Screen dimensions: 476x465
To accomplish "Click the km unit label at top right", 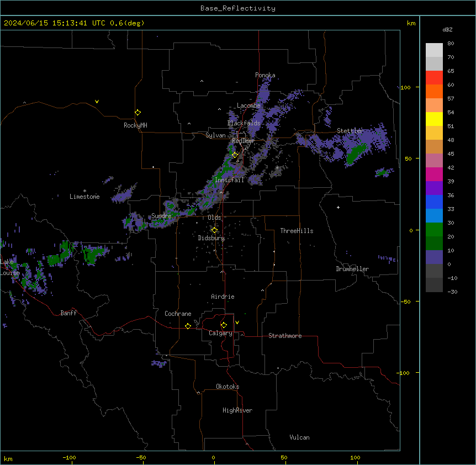I will [411, 23].
